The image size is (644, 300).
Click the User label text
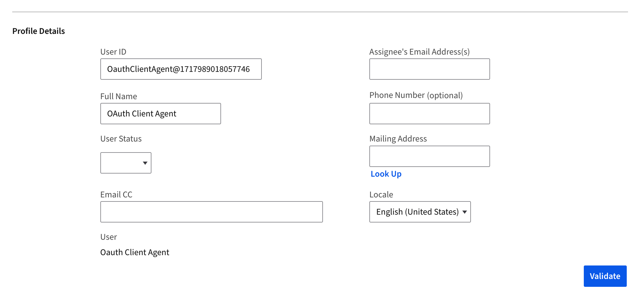coord(108,237)
